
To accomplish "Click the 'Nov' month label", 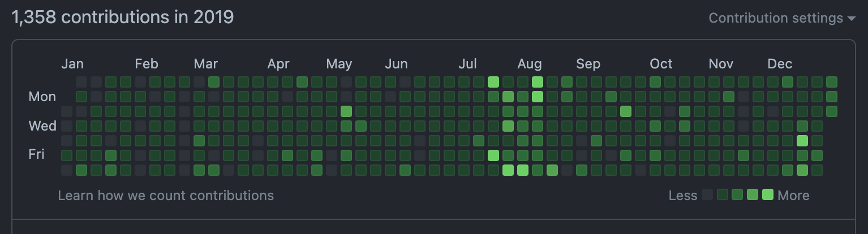I will [x=721, y=64].
